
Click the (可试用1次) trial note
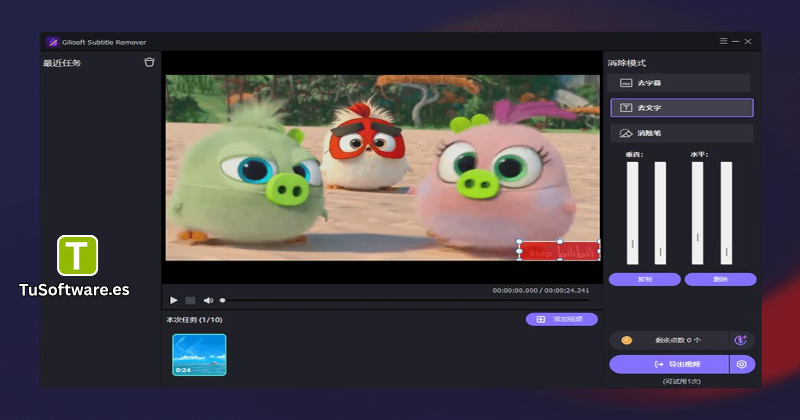[682, 382]
